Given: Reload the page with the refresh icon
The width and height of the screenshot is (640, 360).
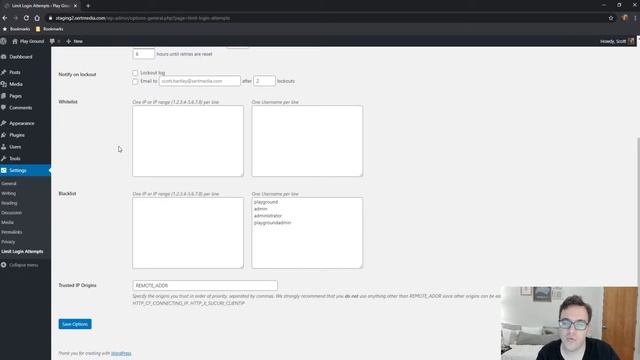Looking at the screenshot, I should pos(26,18).
